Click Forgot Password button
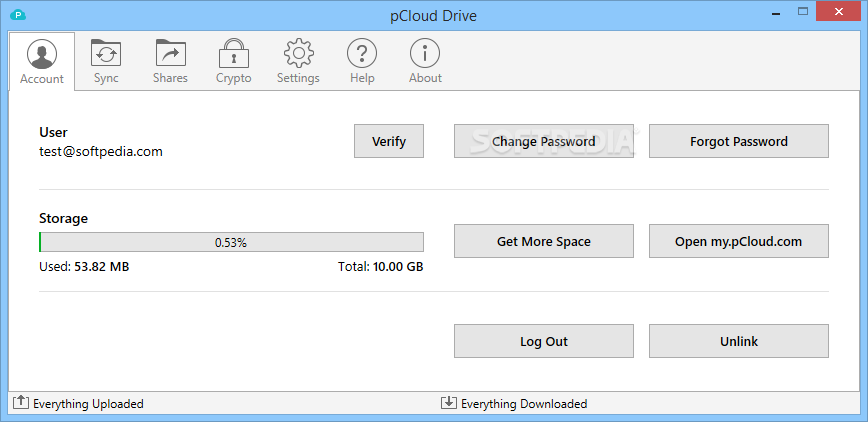 739,141
